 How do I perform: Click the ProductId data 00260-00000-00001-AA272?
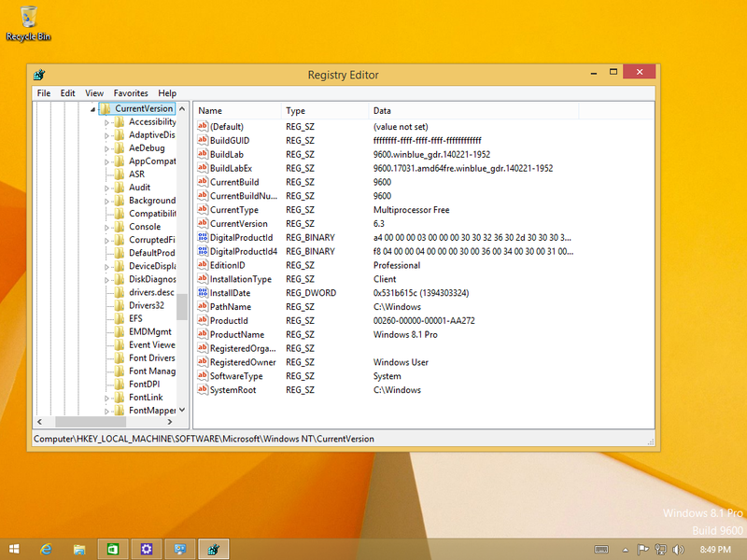(x=424, y=320)
